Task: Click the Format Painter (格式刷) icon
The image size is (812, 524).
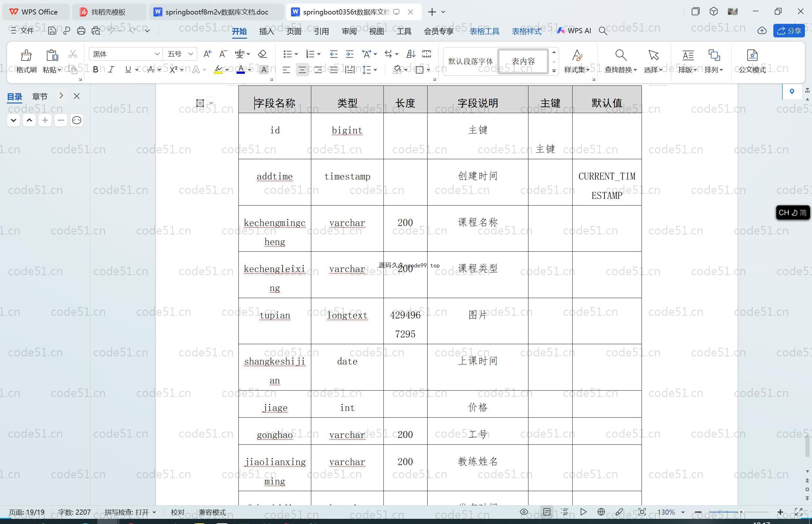Action: [26, 55]
